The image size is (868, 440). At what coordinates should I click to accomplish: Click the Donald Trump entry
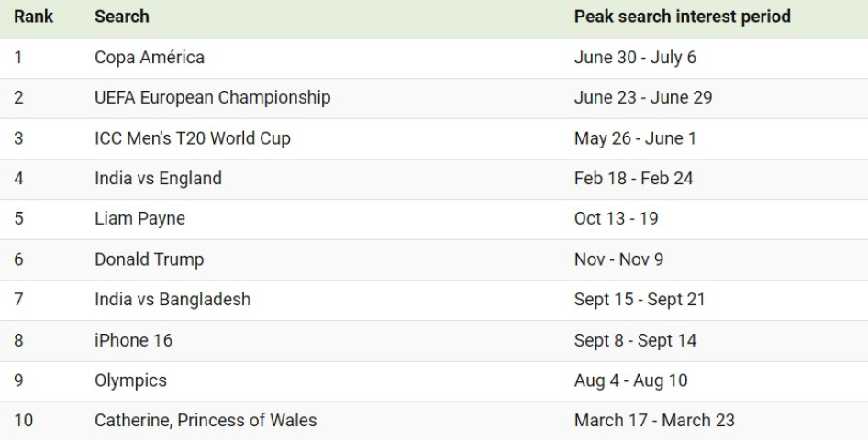[x=149, y=259]
